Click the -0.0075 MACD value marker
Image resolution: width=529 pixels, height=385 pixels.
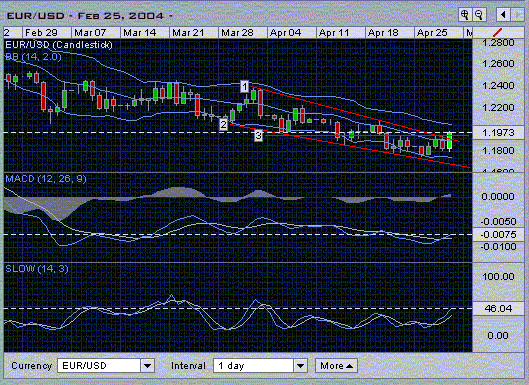498,235
